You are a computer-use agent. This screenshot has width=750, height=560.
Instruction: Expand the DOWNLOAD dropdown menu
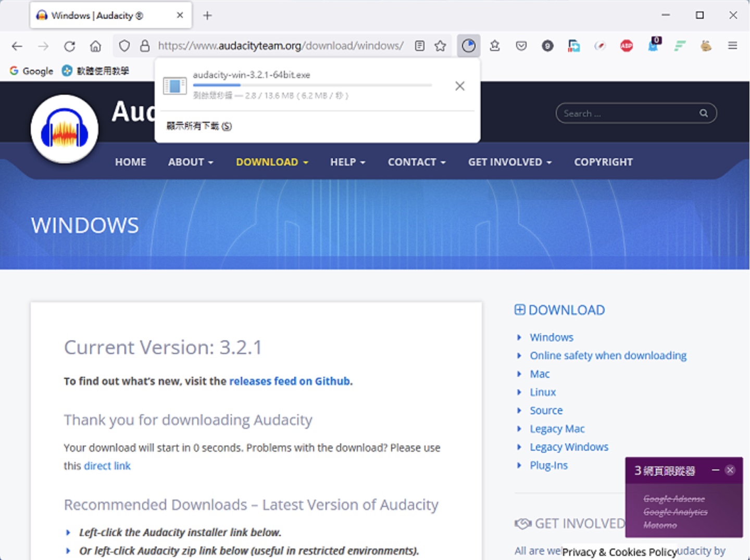click(x=272, y=162)
